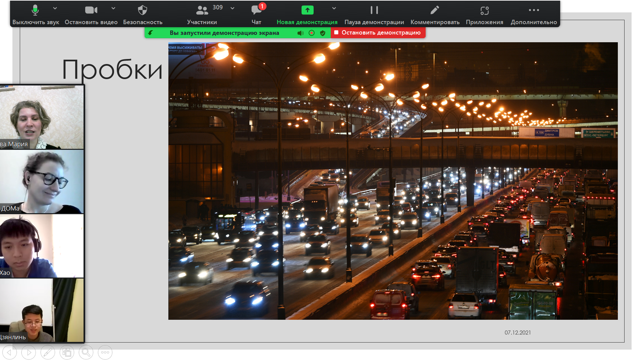The height and width of the screenshot is (362, 644).
Task: Expand share options arrow beside Новая демонстрация
Action: pos(334,8)
